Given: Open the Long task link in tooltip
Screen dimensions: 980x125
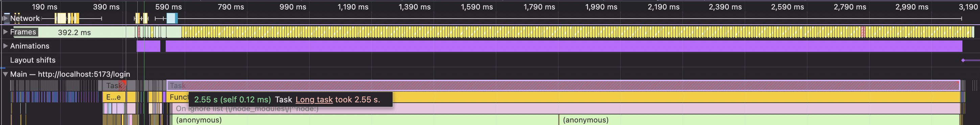Looking at the screenshot, I should pos(314,100).
